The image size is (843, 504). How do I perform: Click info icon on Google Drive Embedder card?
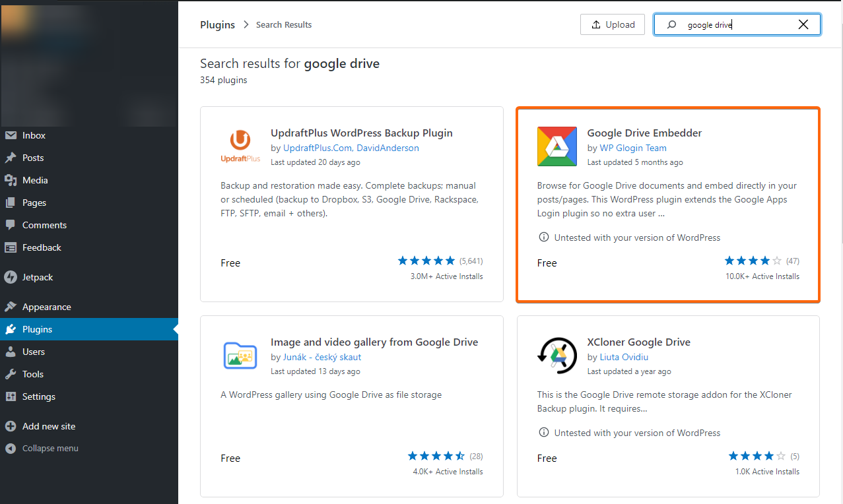pyautogui.click(x=544, y=237)
